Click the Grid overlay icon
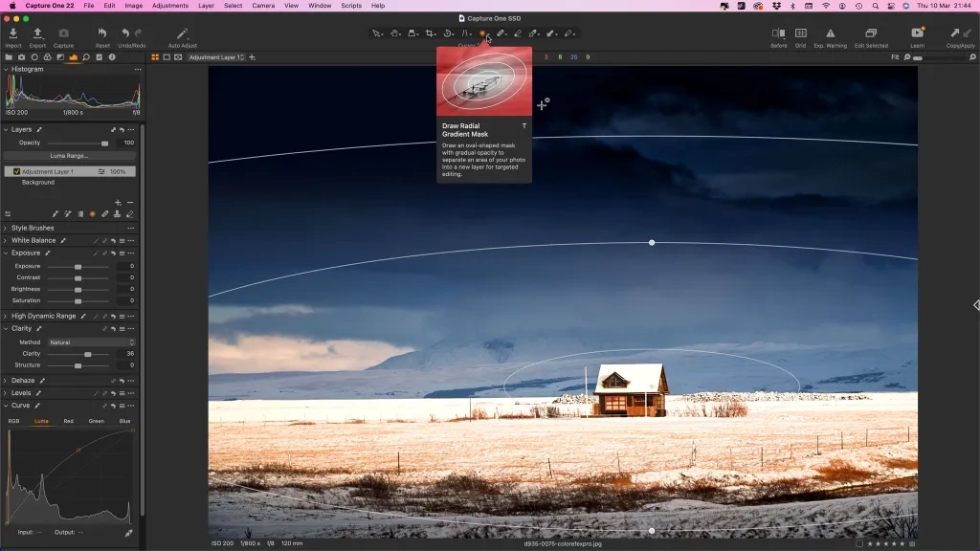The height and width of the screenshot is (551, 980). pyautogui.click(x=800, y=34)
